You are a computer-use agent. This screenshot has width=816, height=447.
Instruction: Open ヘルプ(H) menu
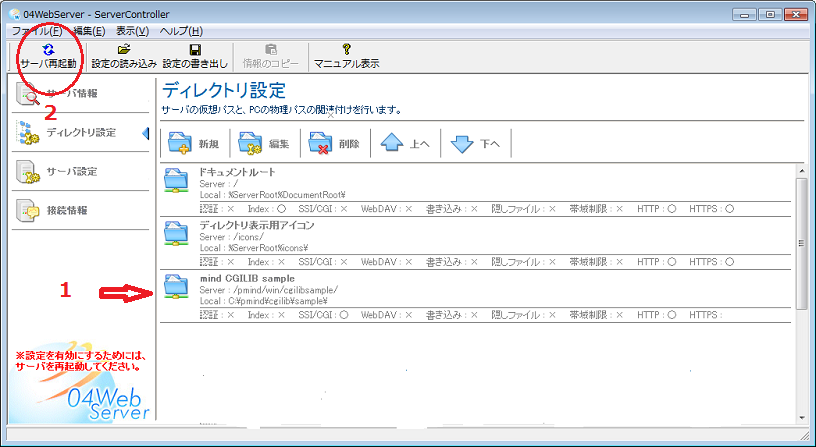[x=181, y=31]
